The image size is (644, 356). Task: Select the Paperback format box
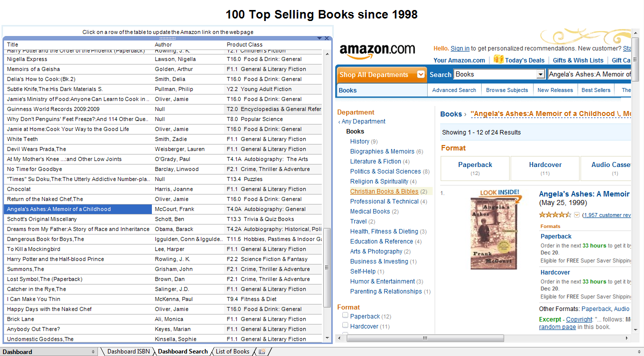click(x=475, y=168)
